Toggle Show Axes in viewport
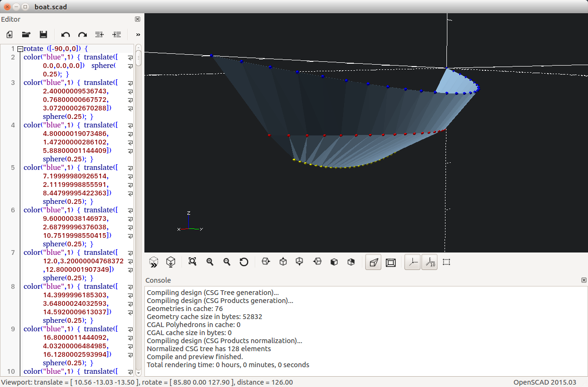Viewport: 588px width, 387px height. 413,262
